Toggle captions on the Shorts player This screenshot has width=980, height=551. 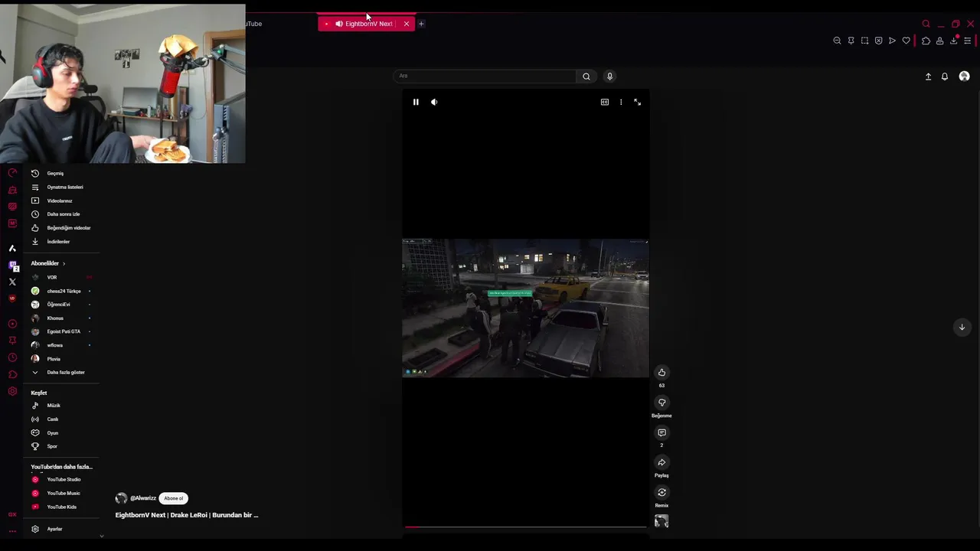605,102
